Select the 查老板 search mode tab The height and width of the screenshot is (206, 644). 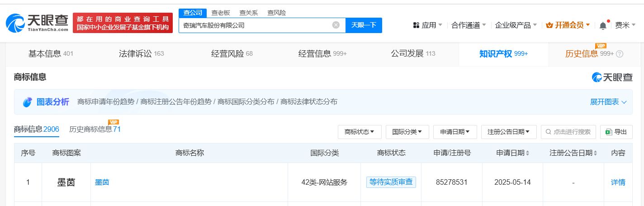(221, 13)
